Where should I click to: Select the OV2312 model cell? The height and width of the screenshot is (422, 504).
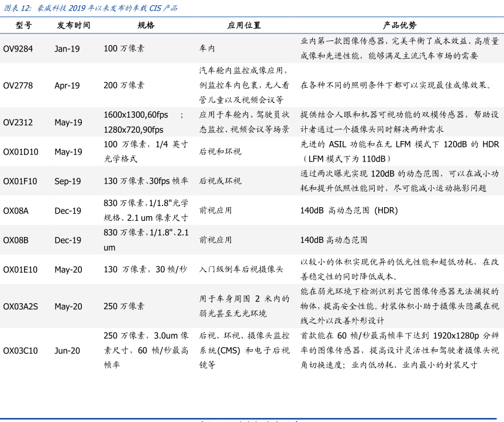tap(18, 123)
